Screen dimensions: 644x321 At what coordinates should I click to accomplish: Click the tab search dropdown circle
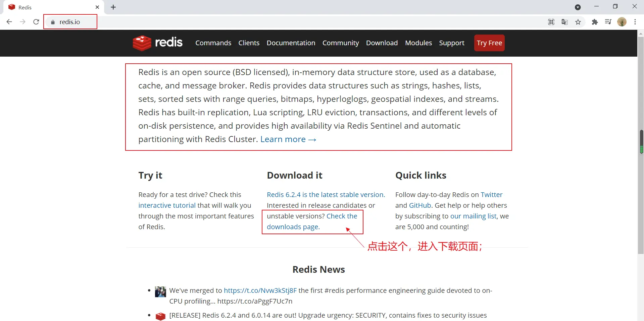(x=578, y=7)
